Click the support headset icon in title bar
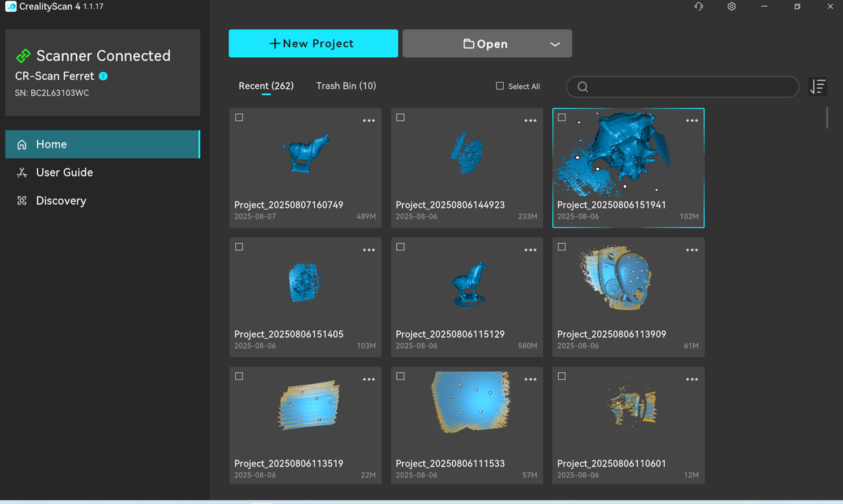 [699, 7]
